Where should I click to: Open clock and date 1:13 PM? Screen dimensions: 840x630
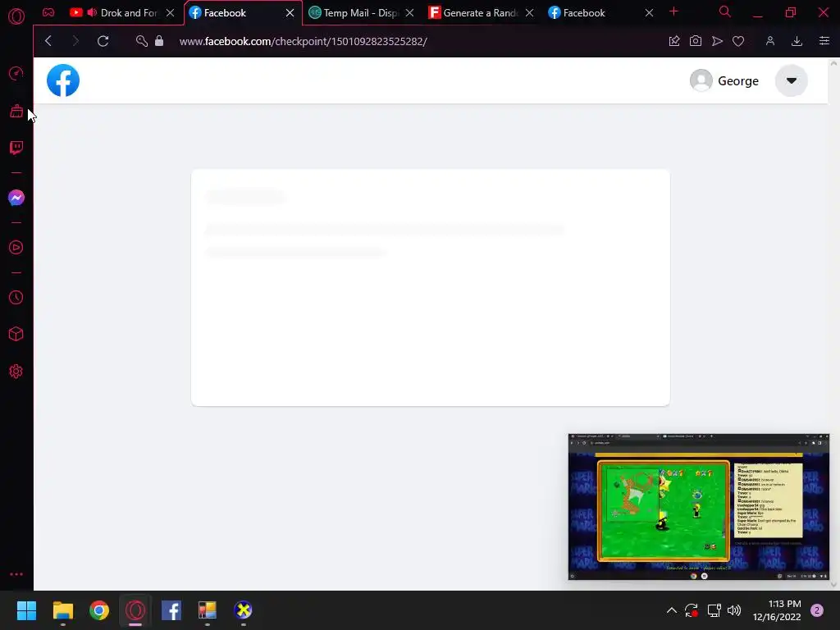click(x=777, y=610)
